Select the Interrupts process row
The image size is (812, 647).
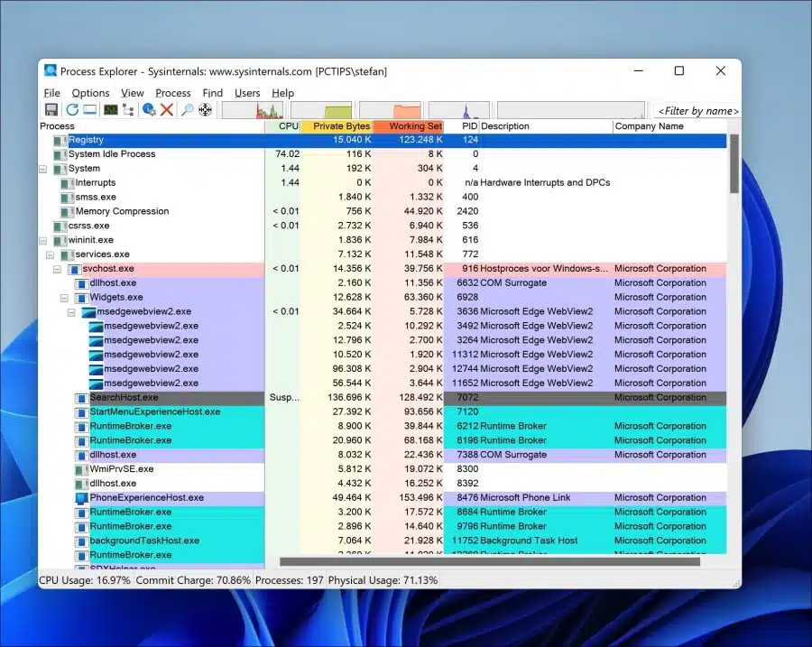383,183
